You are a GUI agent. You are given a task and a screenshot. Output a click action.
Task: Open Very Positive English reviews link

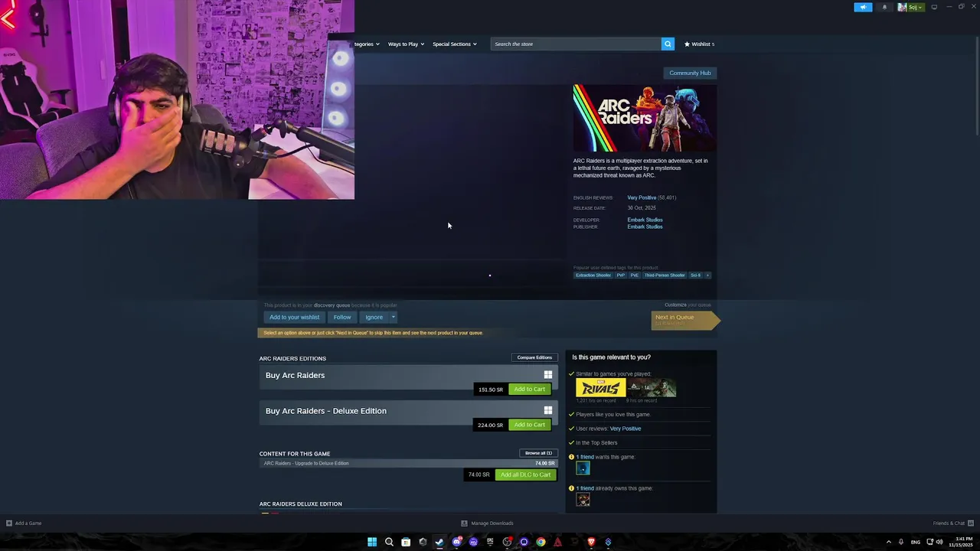(x=642, y=197)
